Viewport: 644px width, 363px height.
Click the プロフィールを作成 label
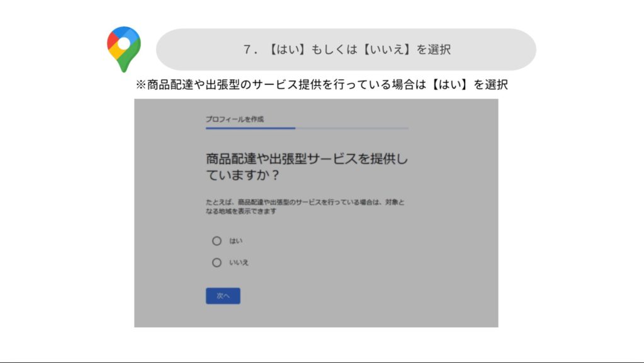[235, 119]
